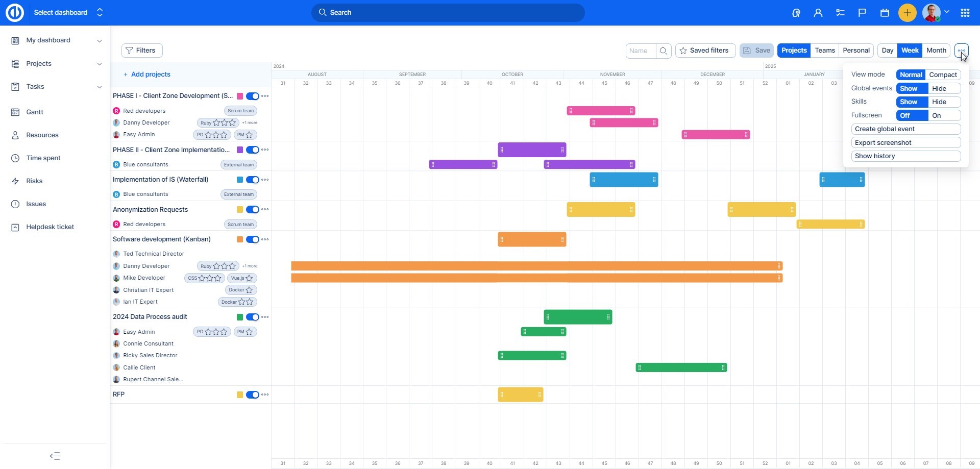The image size is (980, 469).
Task: Switch to the Teams tab
Action: pyautogui.click(x=824, y=51)
